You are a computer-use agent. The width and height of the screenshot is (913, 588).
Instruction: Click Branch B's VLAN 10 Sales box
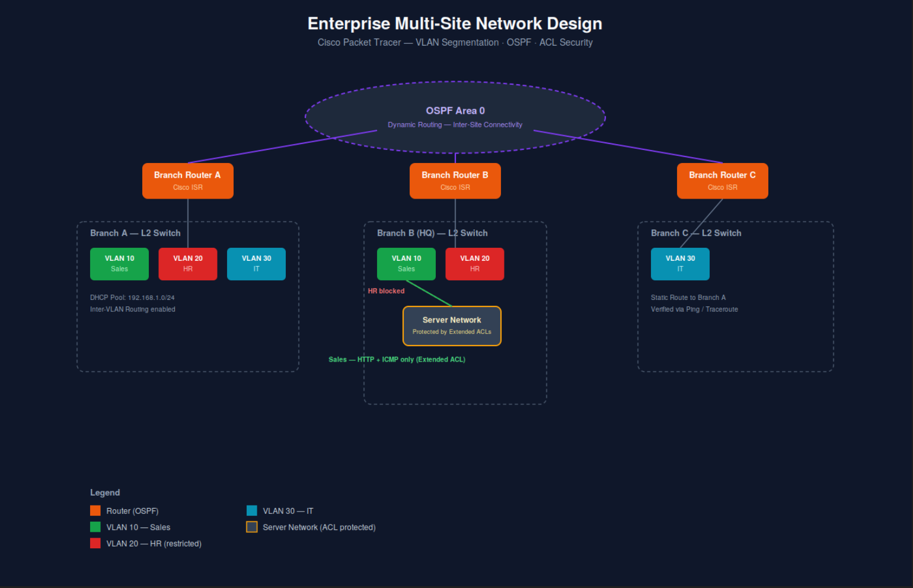[406, 264]
